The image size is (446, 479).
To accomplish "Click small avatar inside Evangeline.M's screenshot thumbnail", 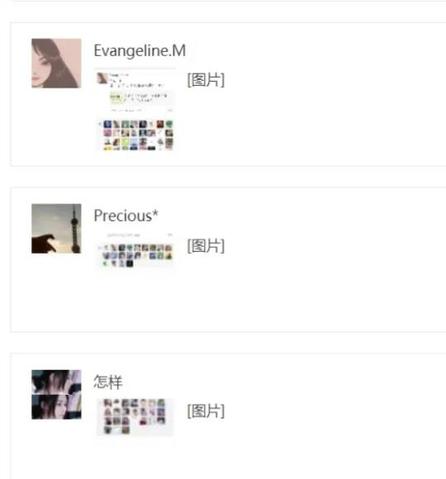I will [102, 78].
